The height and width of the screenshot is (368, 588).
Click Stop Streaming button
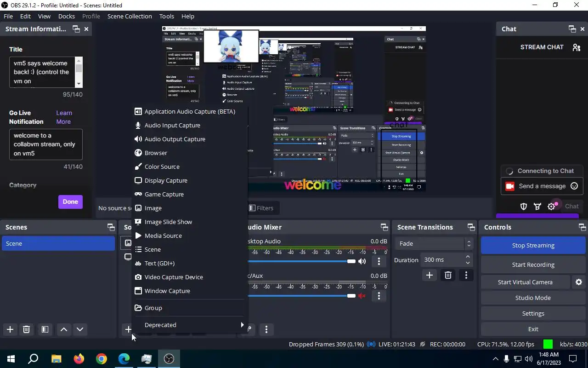pyautogui.click(x=533, y=245)
